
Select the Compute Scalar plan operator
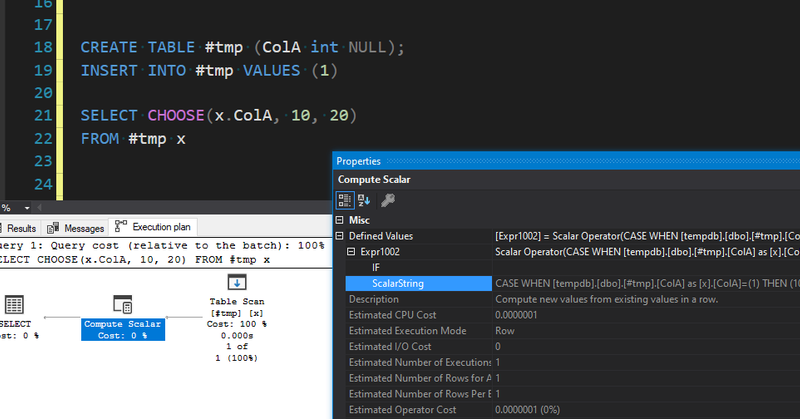[x=122, y=317]
